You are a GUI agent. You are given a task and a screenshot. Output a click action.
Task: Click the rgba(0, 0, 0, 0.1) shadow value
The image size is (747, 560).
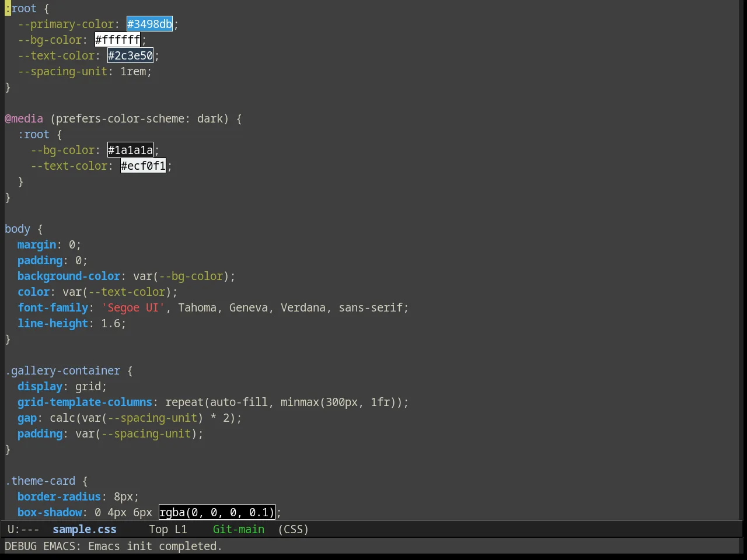pyautogui.click(x=217, y=512)
